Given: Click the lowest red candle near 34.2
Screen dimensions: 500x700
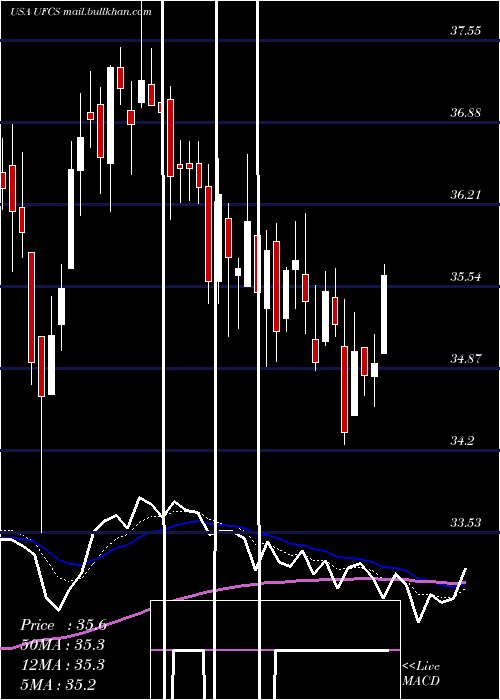Looking at the screenshot, I should (x=344, y=389).
